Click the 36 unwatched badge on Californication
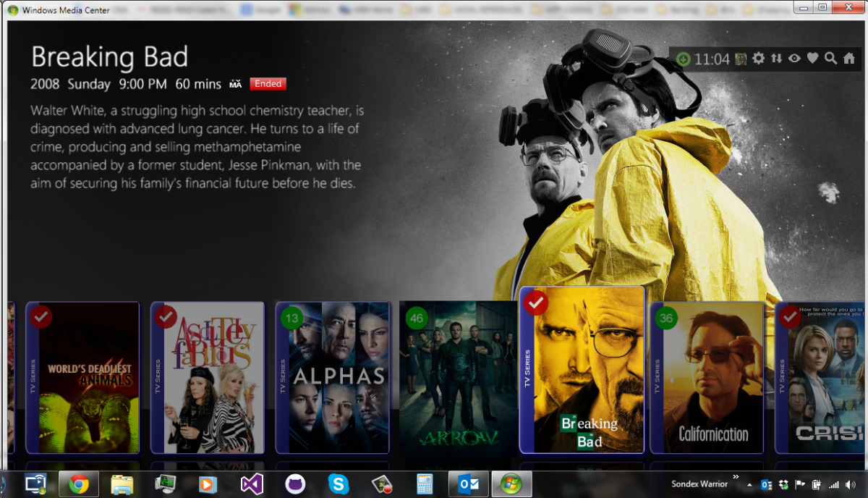 (x=665, y=318)
